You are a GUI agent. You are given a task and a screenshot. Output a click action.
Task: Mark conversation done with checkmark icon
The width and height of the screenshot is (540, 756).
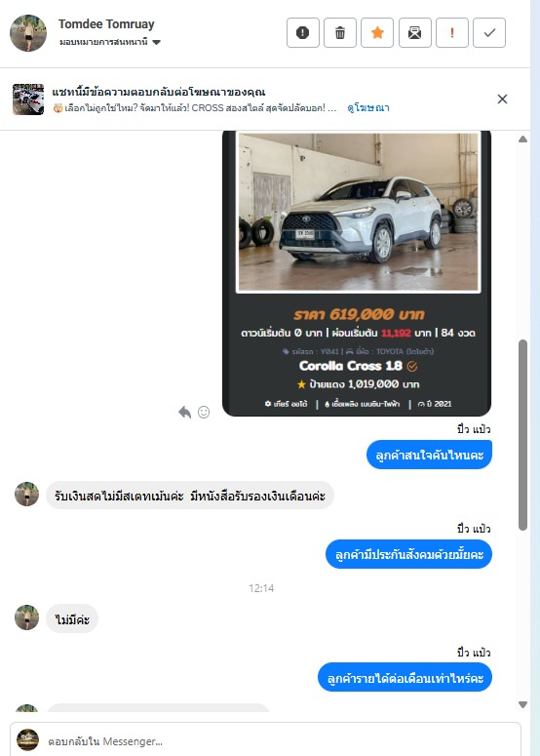coord(489,33)
